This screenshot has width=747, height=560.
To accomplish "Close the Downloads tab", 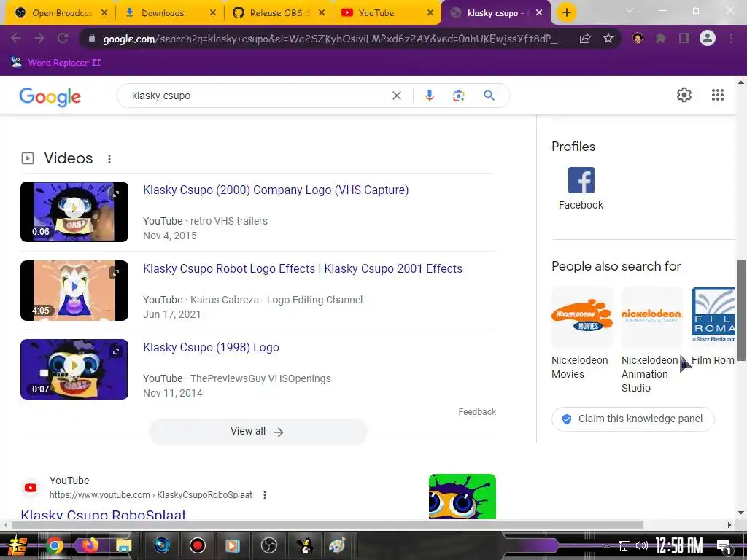I will [x=213, y=13].
